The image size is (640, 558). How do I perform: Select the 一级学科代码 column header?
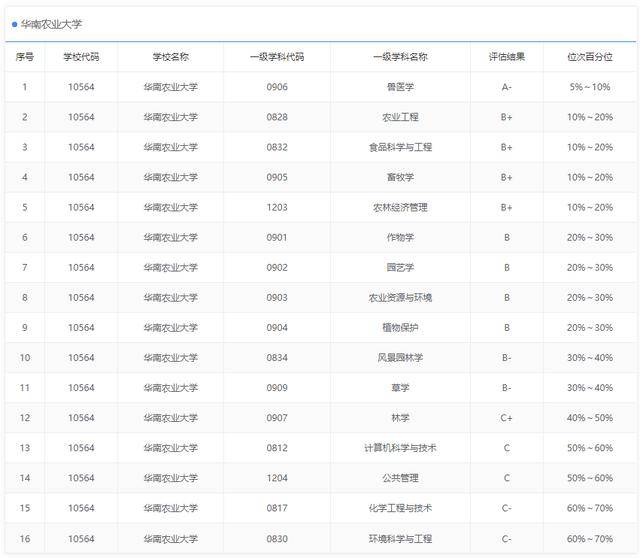tap(277, 57)
